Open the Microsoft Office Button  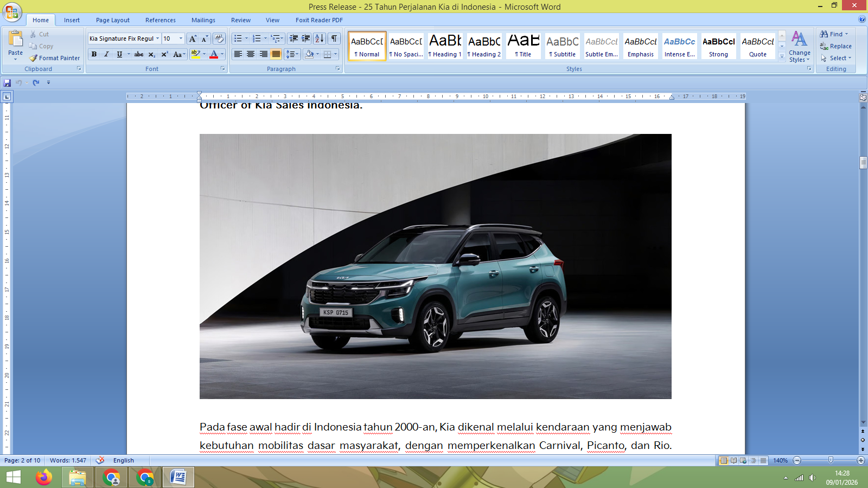click(11, 11)
